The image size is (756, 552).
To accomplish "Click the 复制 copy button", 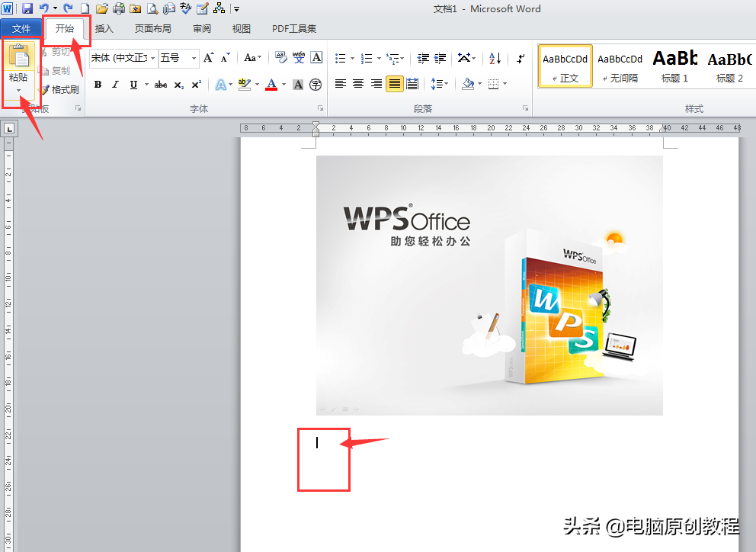I will click(x=55, y=71).
